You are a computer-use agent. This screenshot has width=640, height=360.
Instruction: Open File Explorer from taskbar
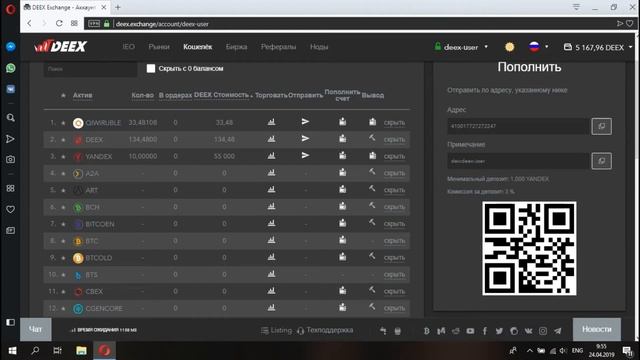[x=81, y=351]
